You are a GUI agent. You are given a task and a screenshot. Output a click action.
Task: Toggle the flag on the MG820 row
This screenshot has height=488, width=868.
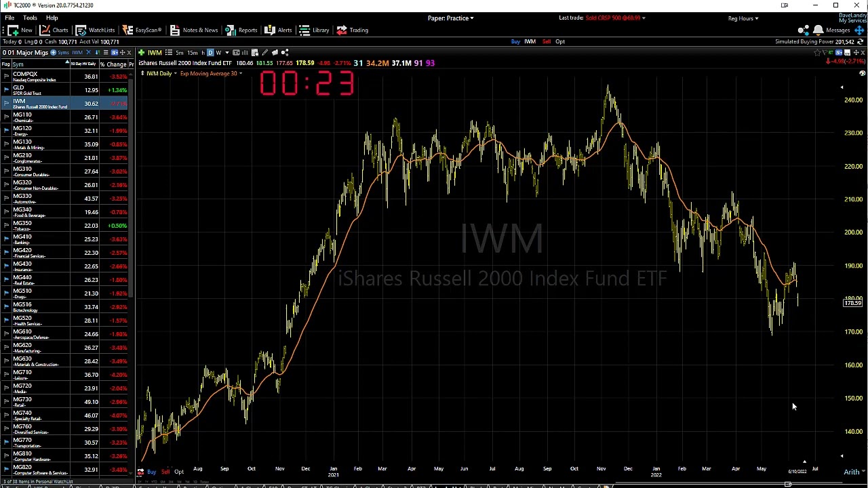point(6,470)
